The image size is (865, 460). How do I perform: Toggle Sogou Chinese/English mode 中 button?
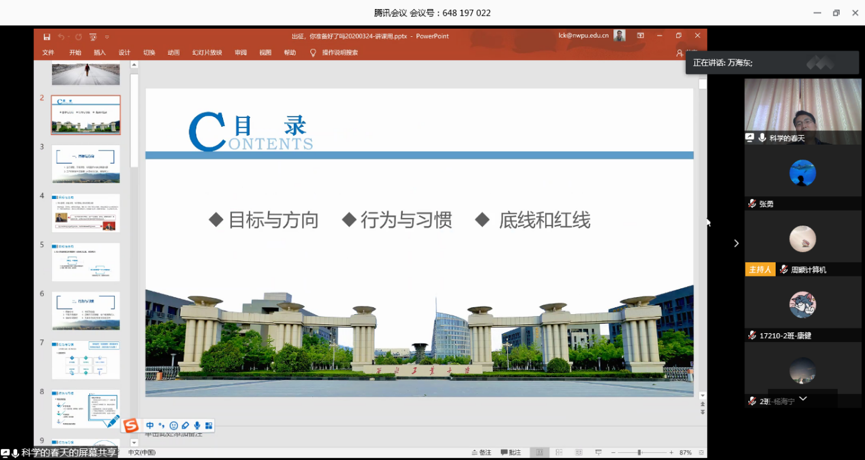(x=150, y=426)
